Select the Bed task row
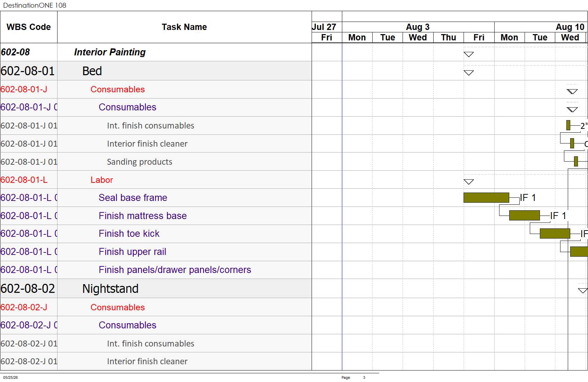588x382 pixels. coord(156,71)
